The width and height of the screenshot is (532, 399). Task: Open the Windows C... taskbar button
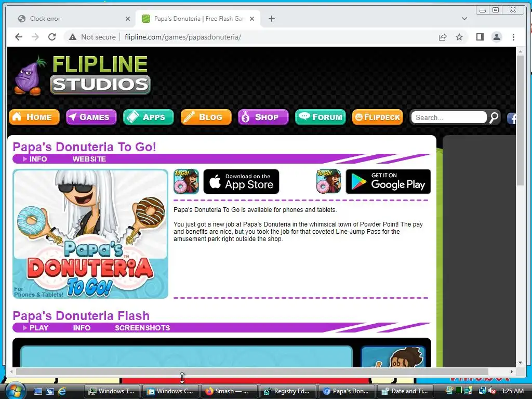pyautogui.click(x=170, y=391)
